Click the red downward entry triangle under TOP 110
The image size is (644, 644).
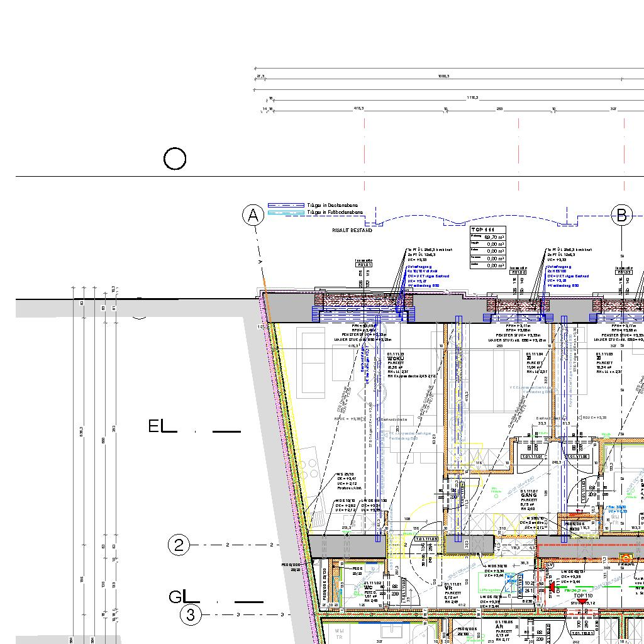(x=582, y=602)
